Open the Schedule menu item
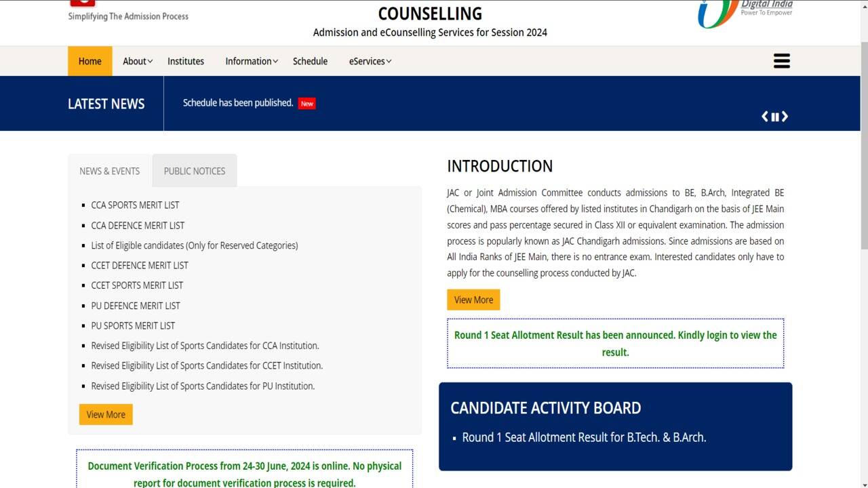The image size is (868, 488). click(x=310, y=61)
